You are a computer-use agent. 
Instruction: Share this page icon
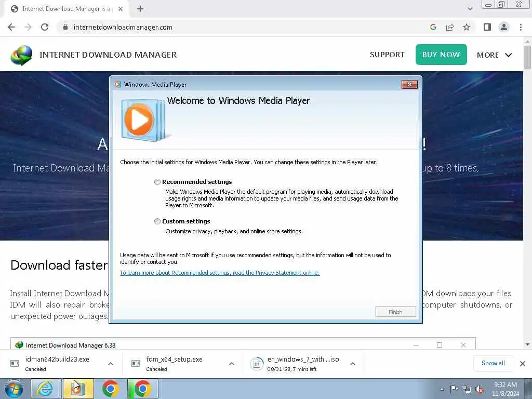(x=450, y=27)
